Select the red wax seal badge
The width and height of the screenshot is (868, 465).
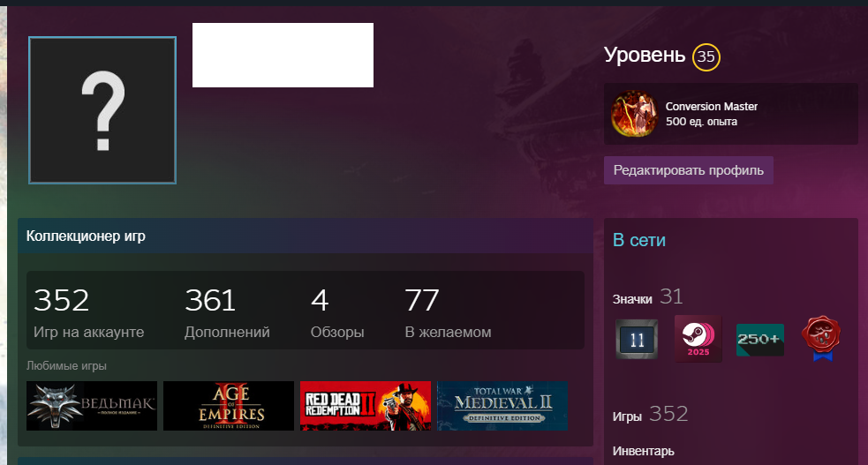pos(821,339)
